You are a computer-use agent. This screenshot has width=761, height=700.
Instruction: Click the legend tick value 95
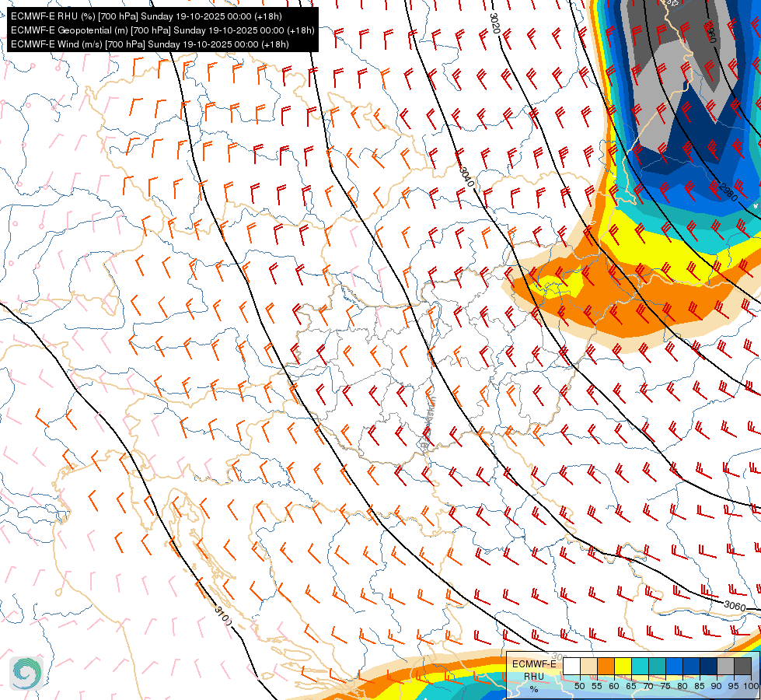pyautogui.click(x=733, y=686)
